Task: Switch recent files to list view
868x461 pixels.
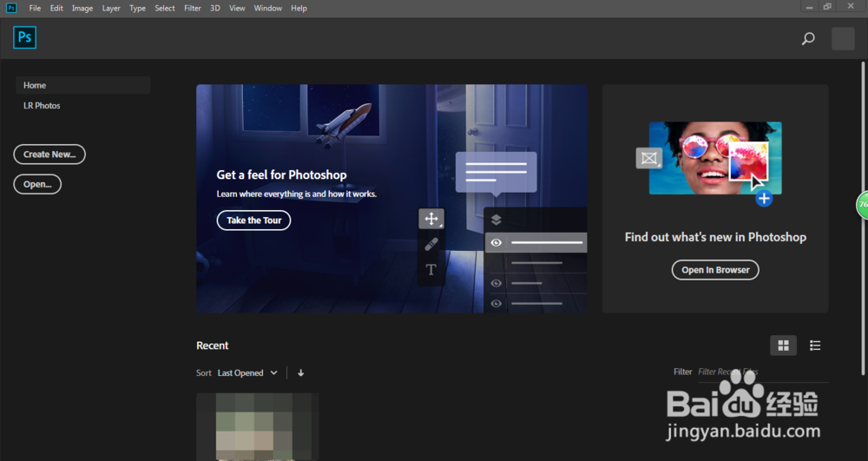Action: [x=815, y=346]
